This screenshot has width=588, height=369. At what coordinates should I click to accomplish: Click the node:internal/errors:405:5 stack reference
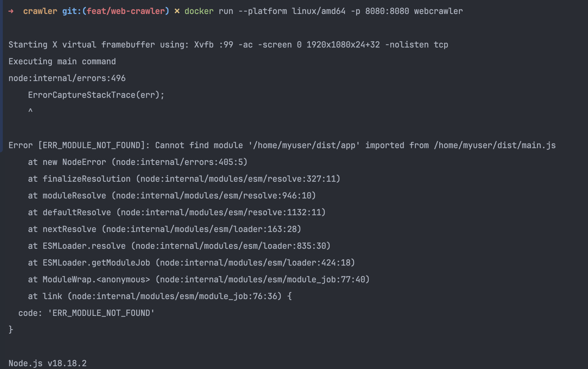tap(179, 162)
